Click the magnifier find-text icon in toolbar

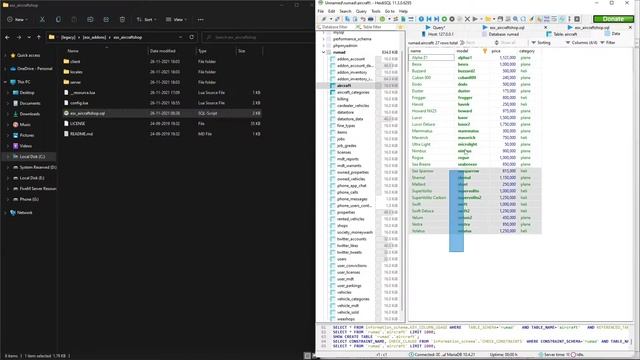515,19
